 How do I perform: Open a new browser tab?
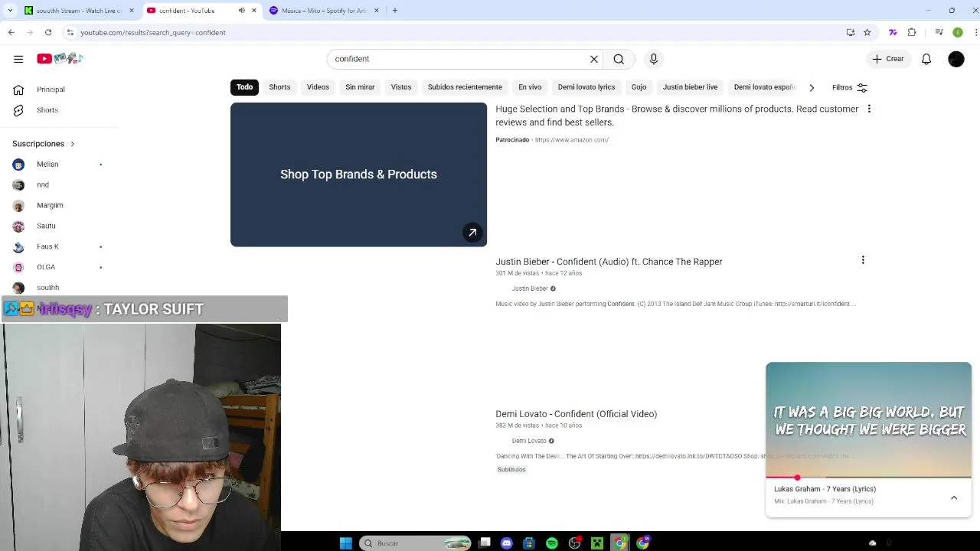395,11
